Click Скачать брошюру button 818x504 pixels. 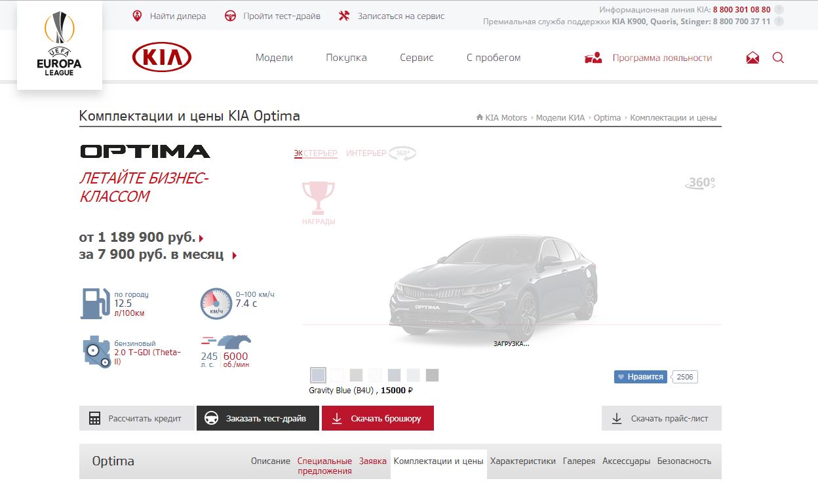coord(378,418)
